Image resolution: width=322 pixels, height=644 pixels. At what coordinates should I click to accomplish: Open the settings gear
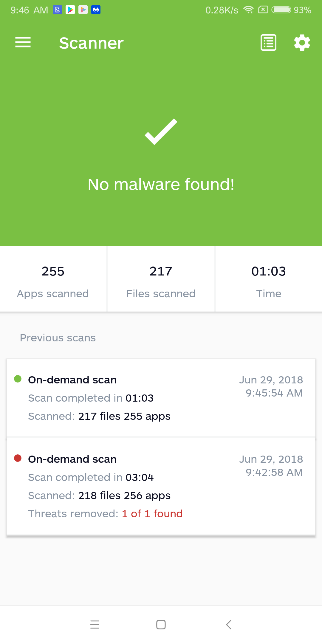point(302,43)
